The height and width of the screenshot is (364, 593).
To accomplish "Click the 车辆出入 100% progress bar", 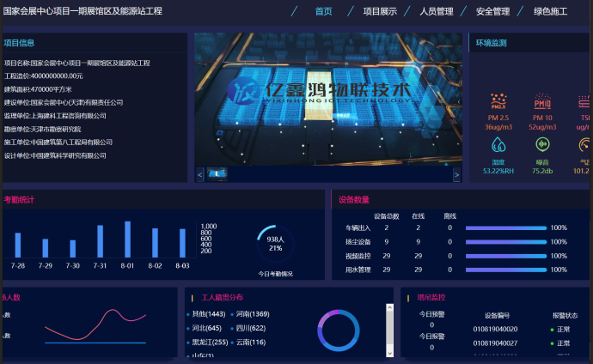I will [506, 227].
